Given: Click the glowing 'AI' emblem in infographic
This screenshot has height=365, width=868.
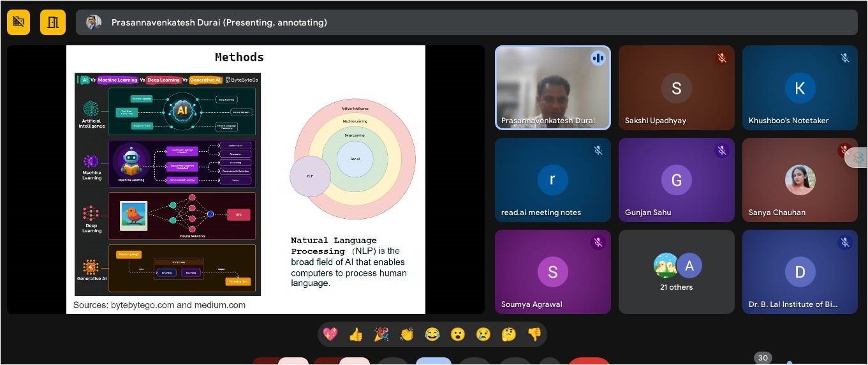Looking at the screenshot, I should 182,110.
